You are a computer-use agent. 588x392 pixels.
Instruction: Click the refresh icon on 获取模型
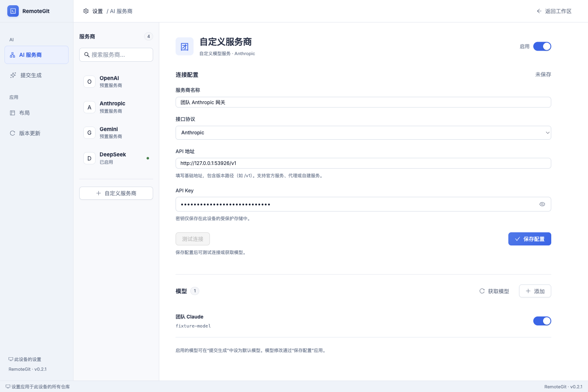click(482, 291)
